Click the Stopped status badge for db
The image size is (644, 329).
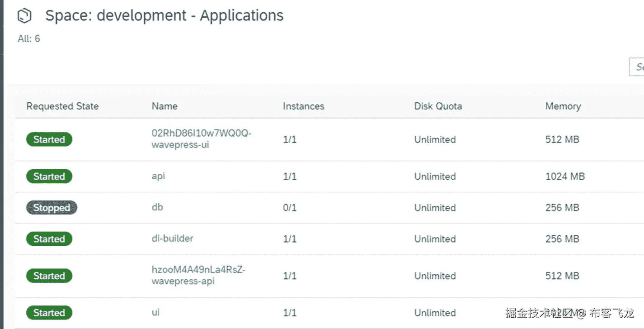tap(52, 208)
